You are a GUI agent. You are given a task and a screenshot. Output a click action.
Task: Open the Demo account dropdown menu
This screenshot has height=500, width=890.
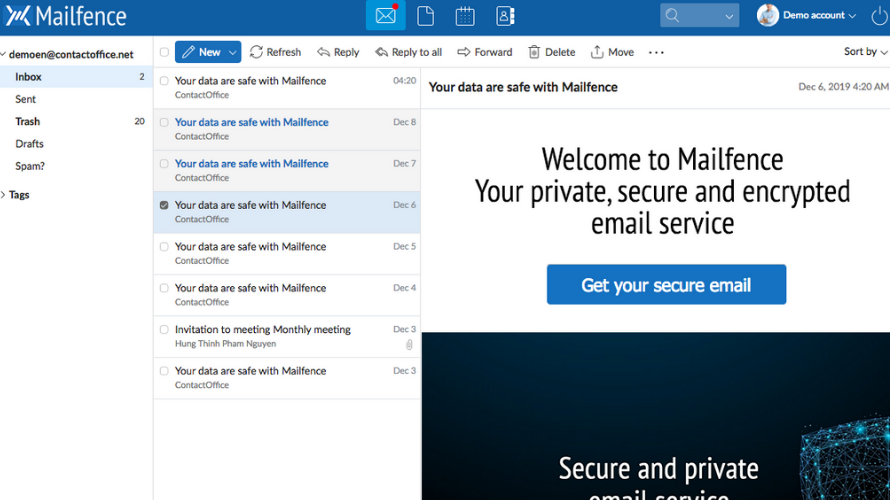coord(820,15)
